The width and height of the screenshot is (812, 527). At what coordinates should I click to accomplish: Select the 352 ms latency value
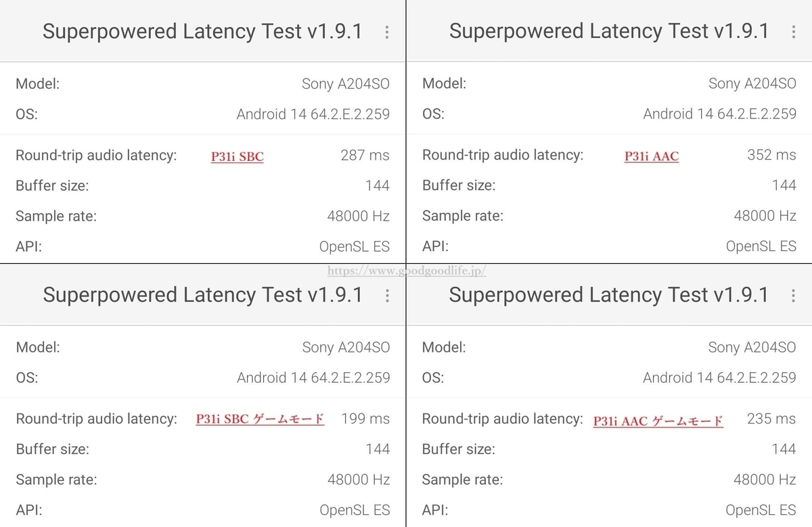[771, 155]
